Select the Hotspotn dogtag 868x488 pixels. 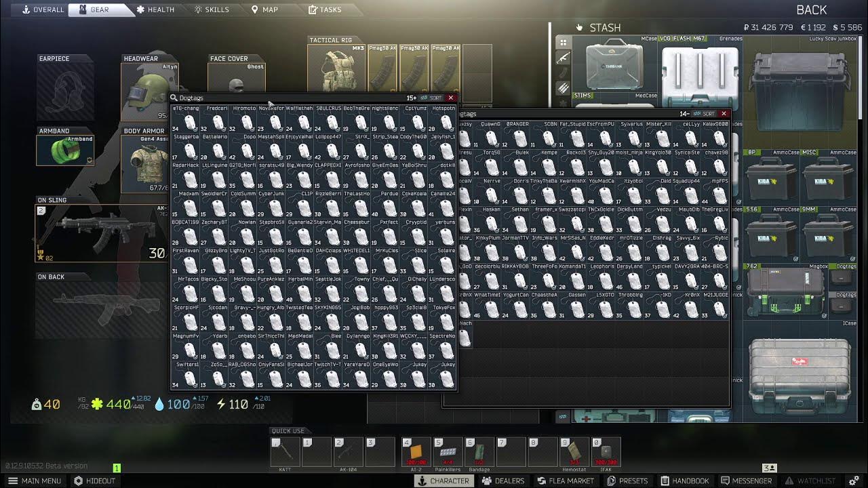pos(442,119)
